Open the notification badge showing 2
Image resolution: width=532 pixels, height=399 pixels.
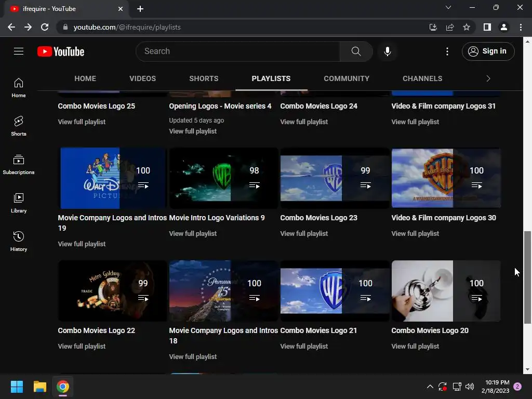[x=518, y=387]
